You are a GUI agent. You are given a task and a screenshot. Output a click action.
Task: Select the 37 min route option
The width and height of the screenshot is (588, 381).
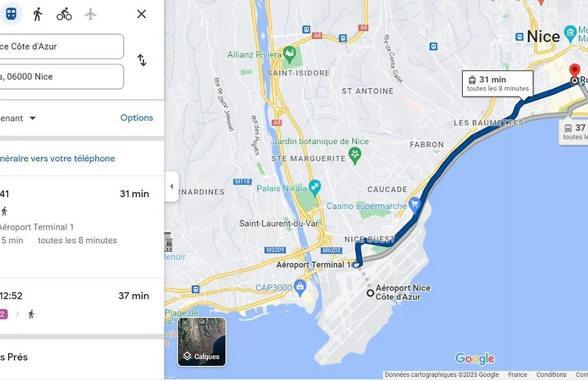coord(82,306)
